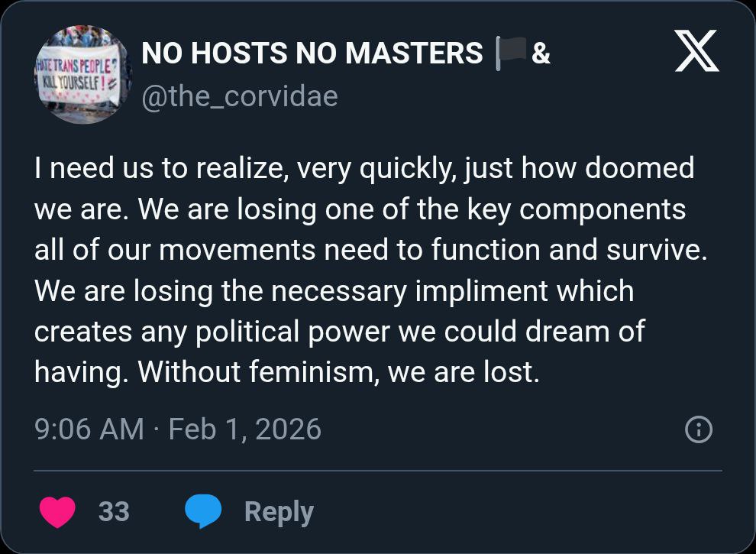Image resolution: width=756 pixels, height=554 pixels.
Task: Click the phrase "key components"
Action: pyautogui.click(x=604, y=209)
